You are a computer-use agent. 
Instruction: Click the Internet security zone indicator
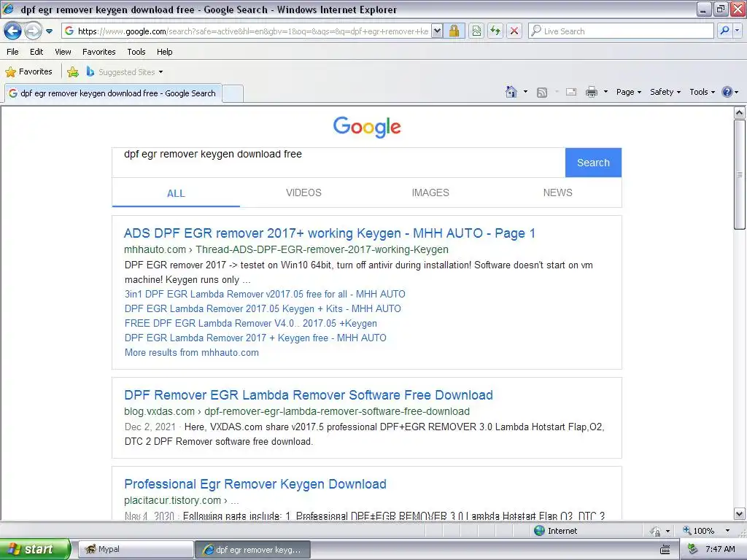pyautogui.click(x=555, y=531)
